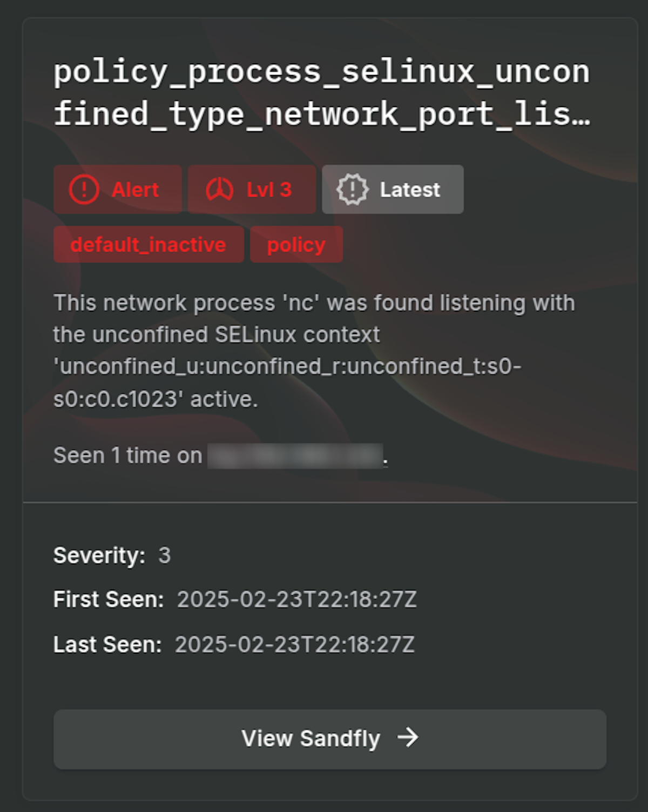Image resolution: width=648 pixels, height=812 pixels.
Task: Select the First Seen timestamp text
Action: pyautogui.click(x=296, y=599)
